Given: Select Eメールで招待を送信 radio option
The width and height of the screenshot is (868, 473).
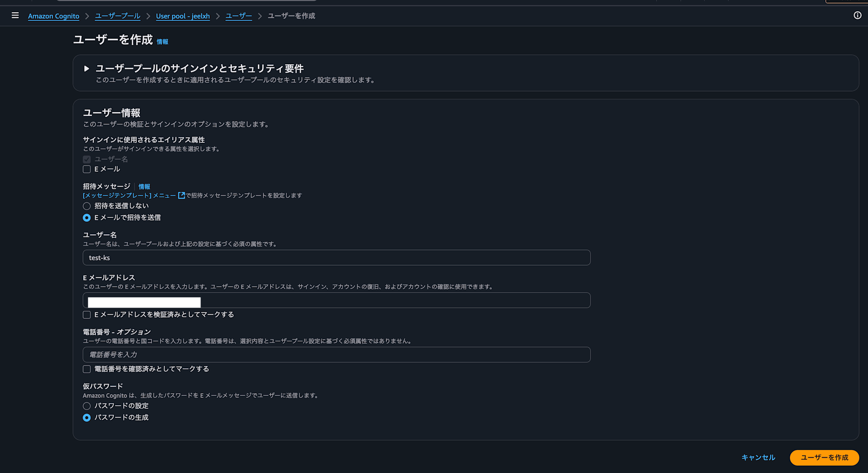Looking at the screenshot, I should 87,218.
